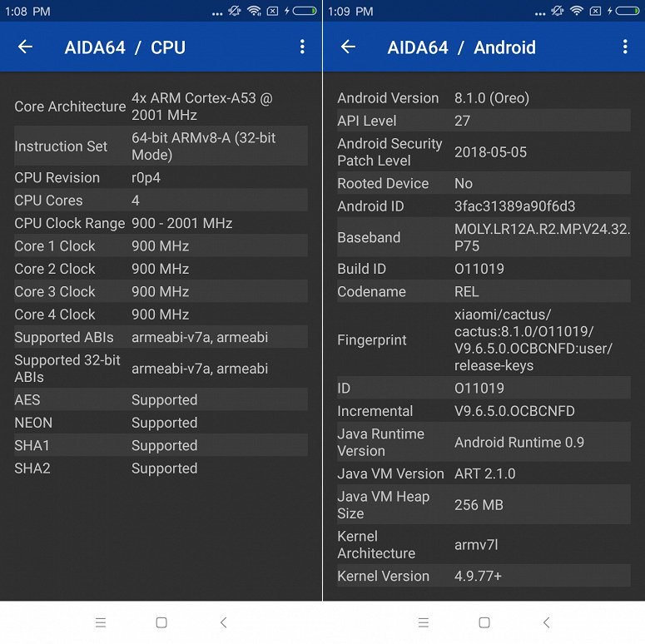Viewport: 645px width, 644px height.
Task: Tap back arrow on AIDA64 Android screen
Action: (348, 47)
